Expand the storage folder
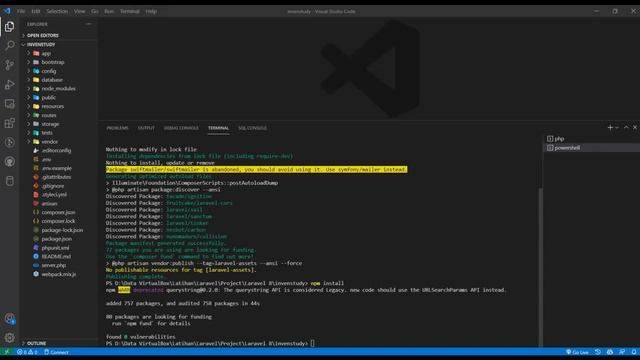The image size is (640, 360). [x=59, y=124]
